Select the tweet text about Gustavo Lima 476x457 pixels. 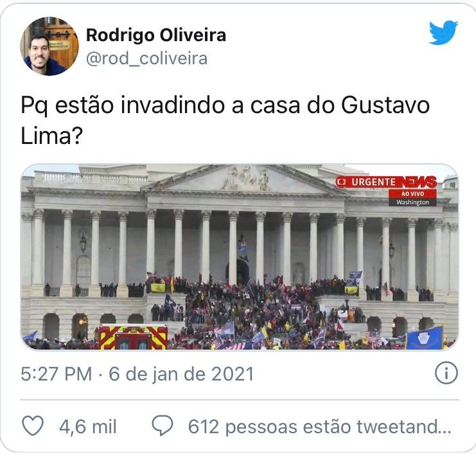point(225,120)
